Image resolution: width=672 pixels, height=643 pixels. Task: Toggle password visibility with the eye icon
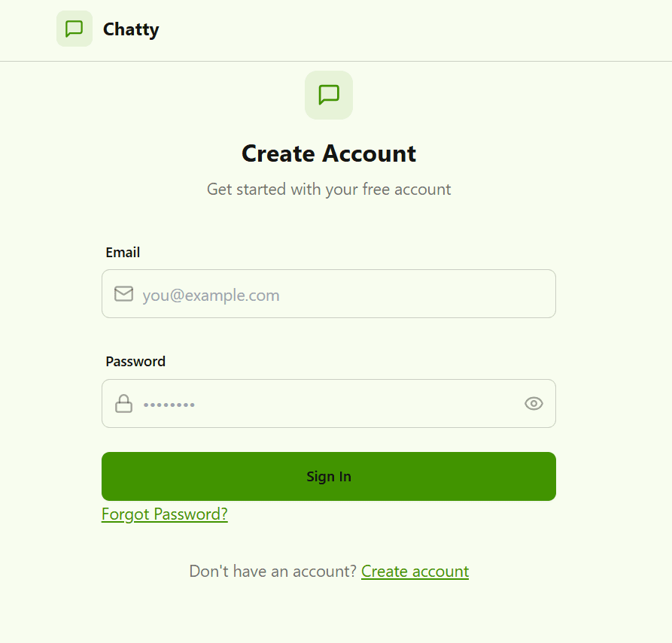[x=534, y=404]
